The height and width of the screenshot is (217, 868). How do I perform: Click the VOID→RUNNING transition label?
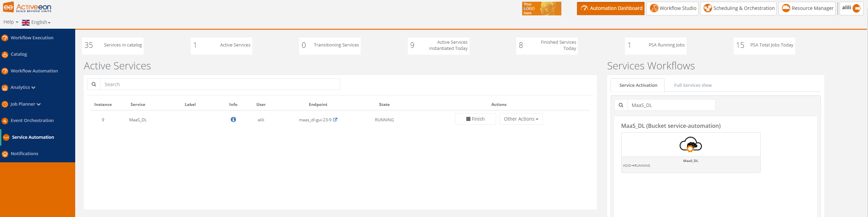tap(636, 165)
